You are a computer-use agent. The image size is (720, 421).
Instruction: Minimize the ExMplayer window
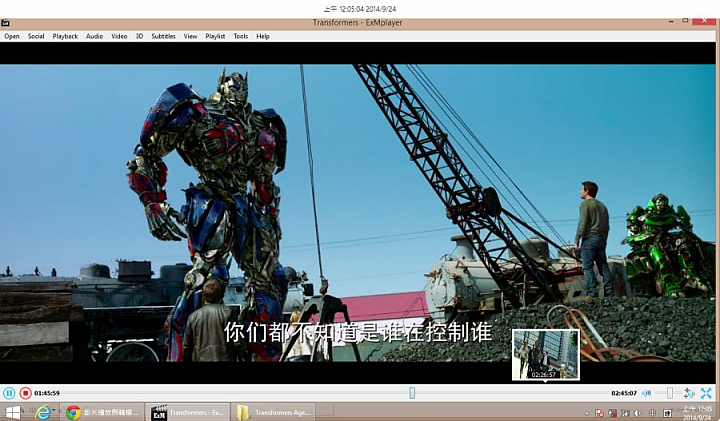671,21
